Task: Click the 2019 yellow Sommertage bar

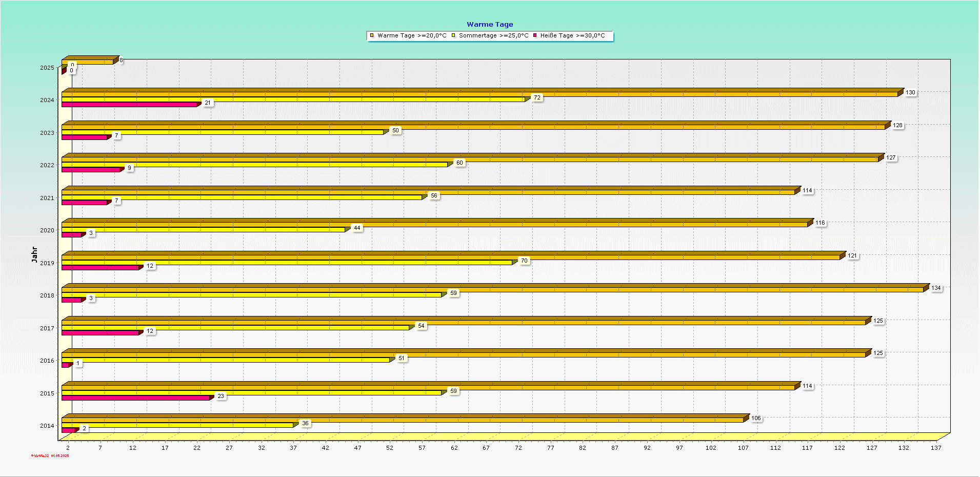Action: click(290, 262)
